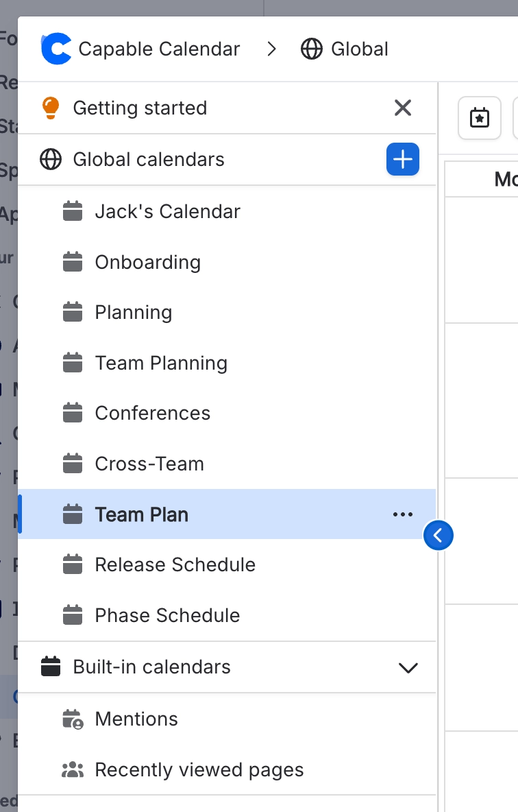Click the calendar icon beside Built-in calendars
This screenshot has height=812, width=518.
point(51,667)
